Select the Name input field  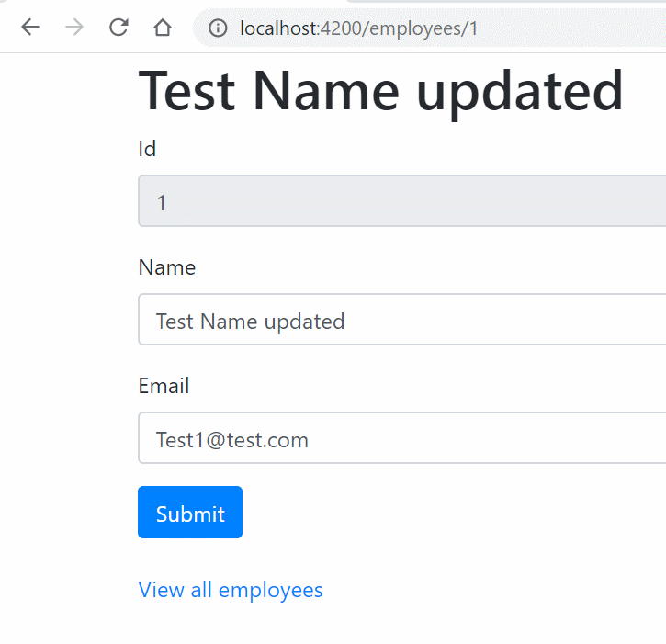tap(401, 320)
